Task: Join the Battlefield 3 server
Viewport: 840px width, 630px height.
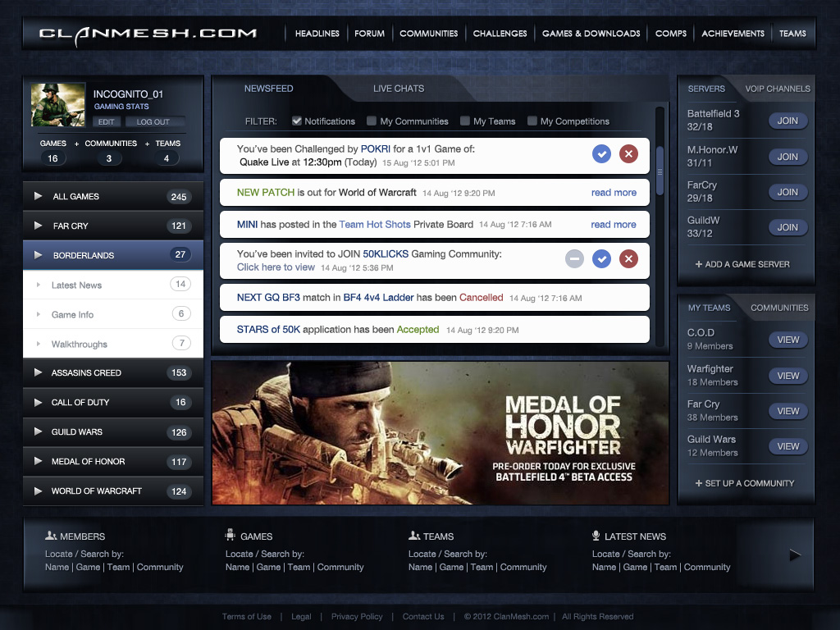Action: coord(787,121)
